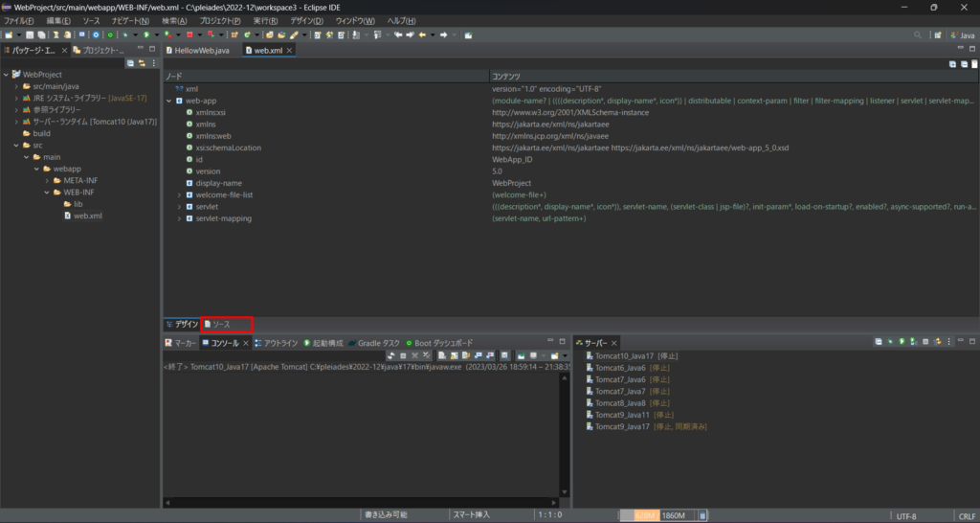Click the search magnifier icon at top right
Viewport: 980px width, 523px height.
pyautogui.click(x=917, y=35)
